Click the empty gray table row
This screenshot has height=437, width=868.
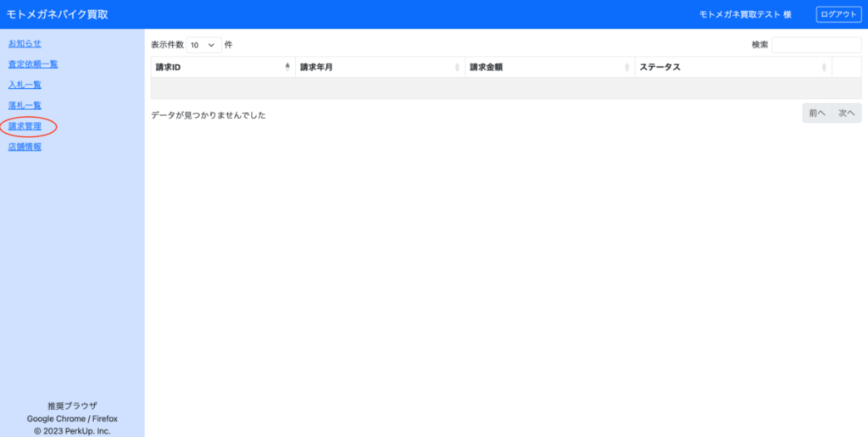click(505, 88)
